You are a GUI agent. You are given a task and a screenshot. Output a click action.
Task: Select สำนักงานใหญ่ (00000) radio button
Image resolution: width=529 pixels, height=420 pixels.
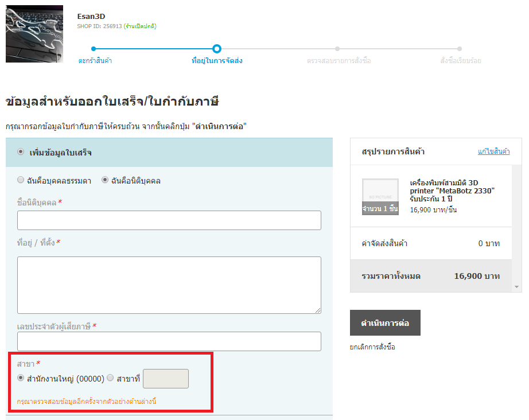[x=21, y=378]
